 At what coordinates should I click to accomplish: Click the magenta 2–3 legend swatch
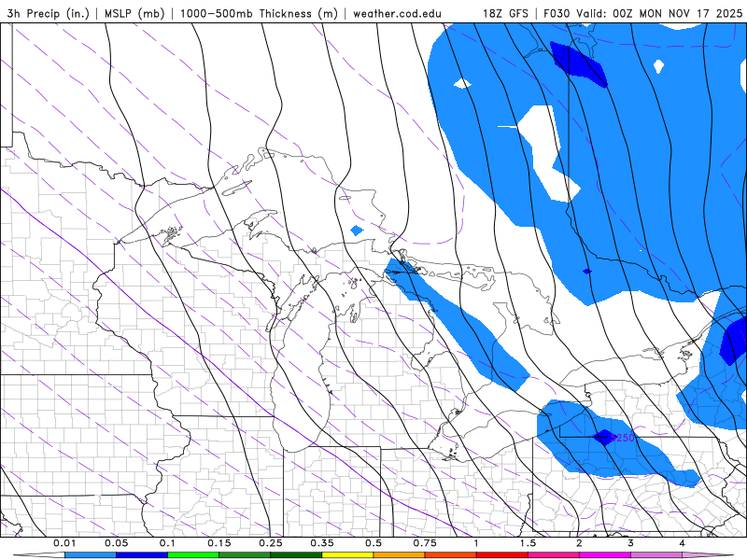pos(605,555)
